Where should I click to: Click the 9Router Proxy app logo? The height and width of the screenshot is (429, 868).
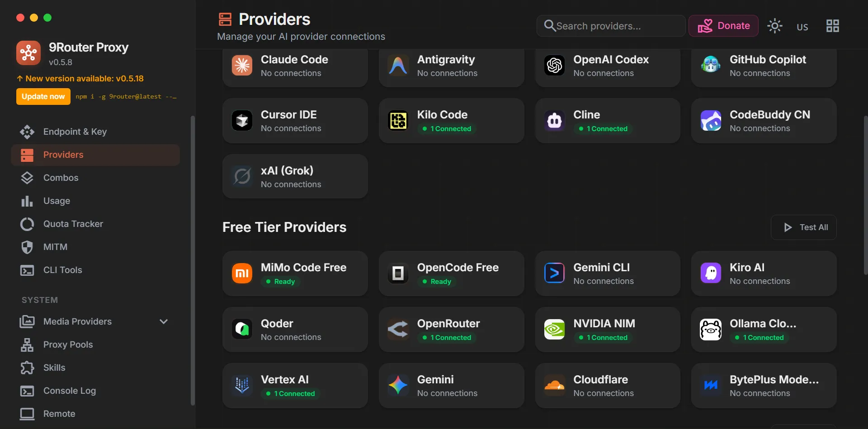(28, 53)
